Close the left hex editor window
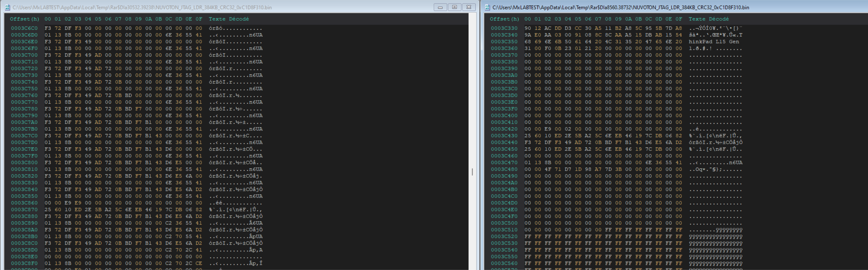 469,7
